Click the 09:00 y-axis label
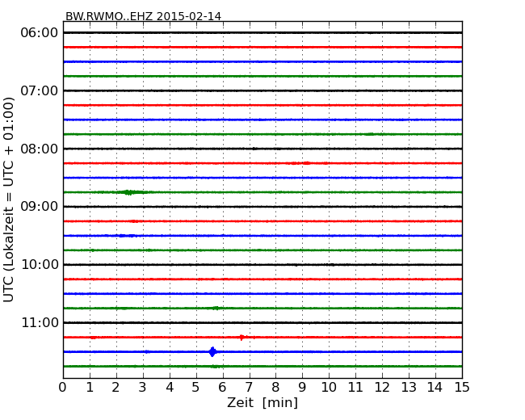Screen dimensions: 525x420 click(40, 207)
